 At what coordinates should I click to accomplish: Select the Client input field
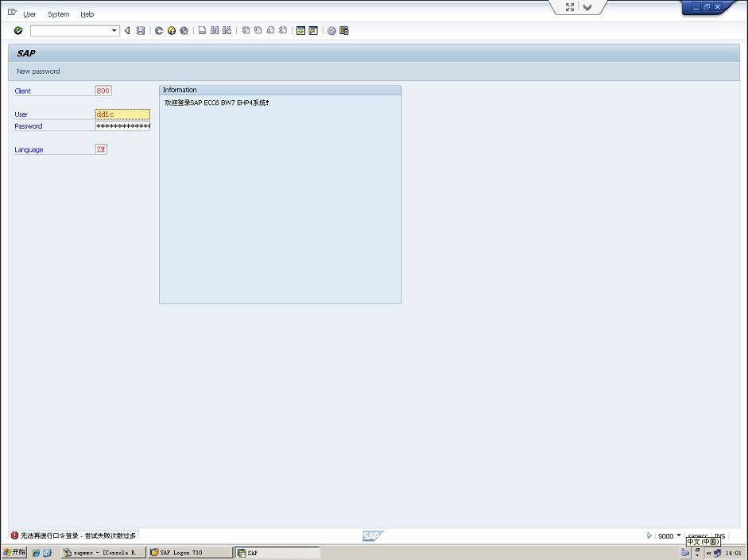(x=103, y=91)
